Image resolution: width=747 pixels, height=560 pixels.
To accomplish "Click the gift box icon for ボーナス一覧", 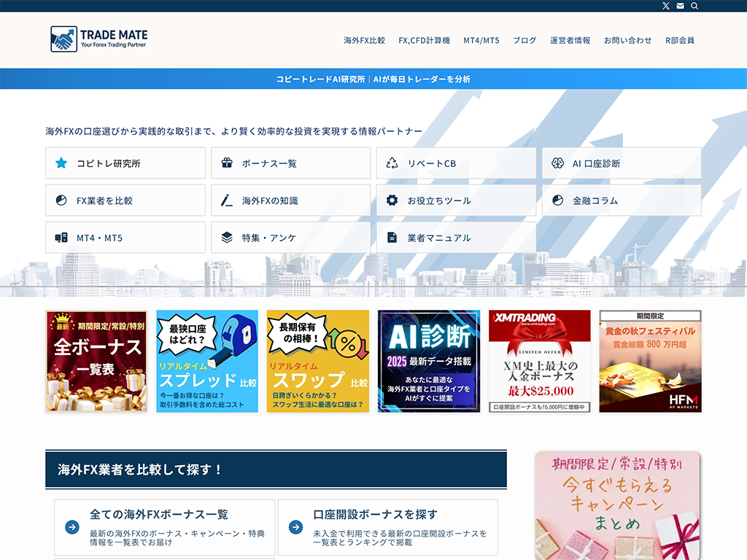I will point(227,163).
